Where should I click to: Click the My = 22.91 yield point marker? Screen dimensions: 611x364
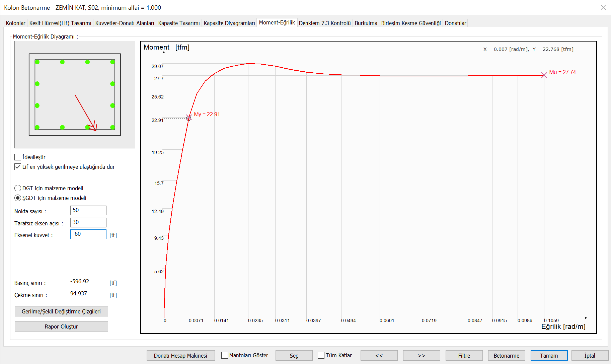[x=189, y=118]
